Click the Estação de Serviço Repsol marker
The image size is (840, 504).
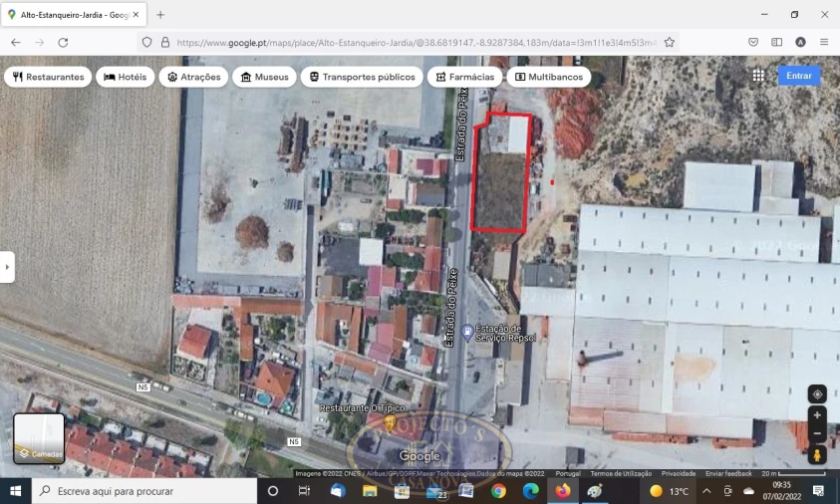[x=466, y=332]
